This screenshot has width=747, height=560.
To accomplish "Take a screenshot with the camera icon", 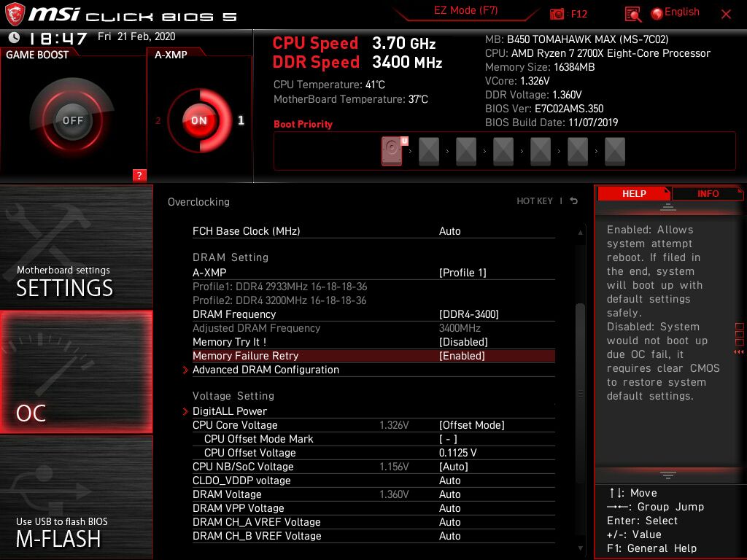I will [x=557, y=15].
